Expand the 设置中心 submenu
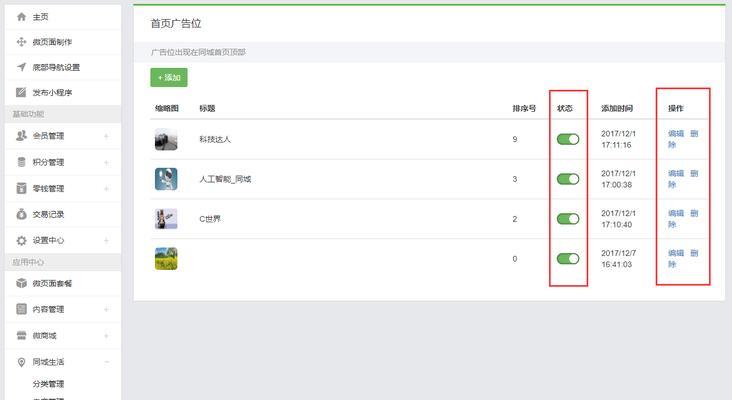This screenshot has width=732, height=400. (106, 240)
